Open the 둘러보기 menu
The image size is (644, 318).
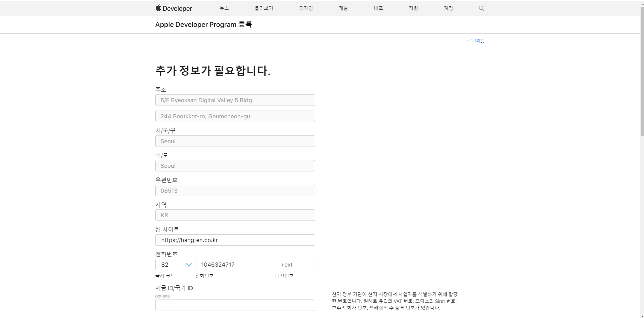coord(264,8)
